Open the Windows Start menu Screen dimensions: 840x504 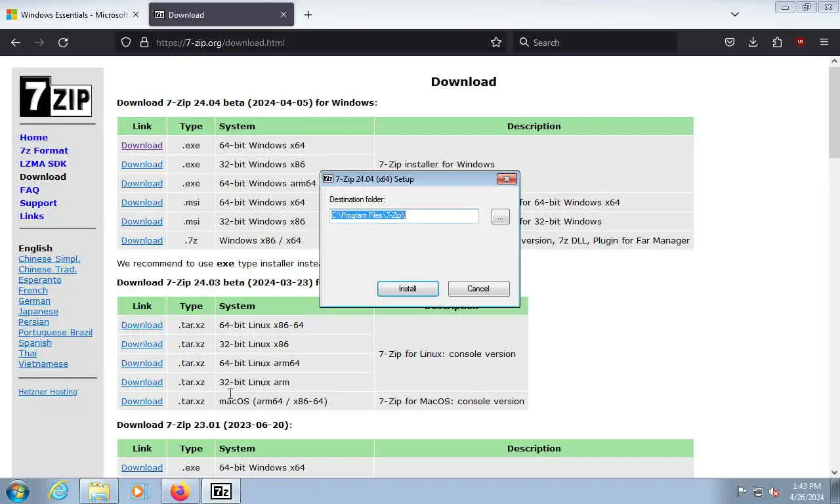(x=18, y=491)
